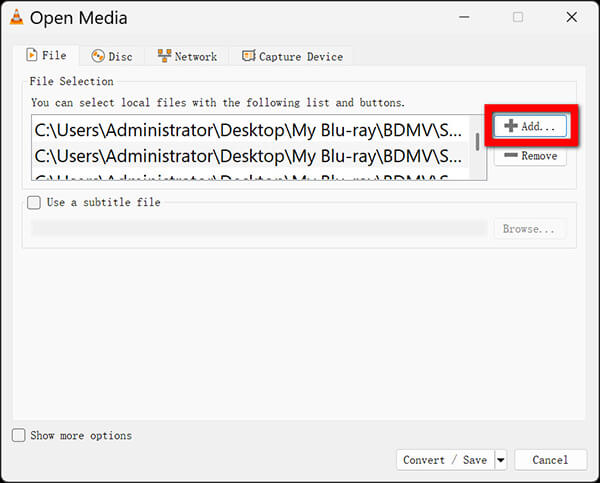The height and width of the screenshot is (483, 600).
Task: Click the Remove button
Action: point(530,156)
